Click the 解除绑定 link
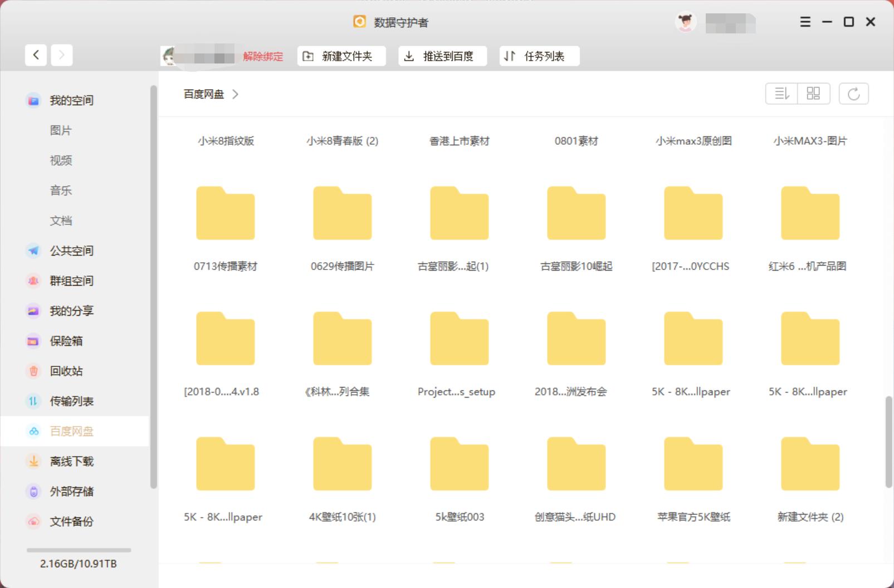This screenshot has height=588, width=894. (x=262, y=56)
